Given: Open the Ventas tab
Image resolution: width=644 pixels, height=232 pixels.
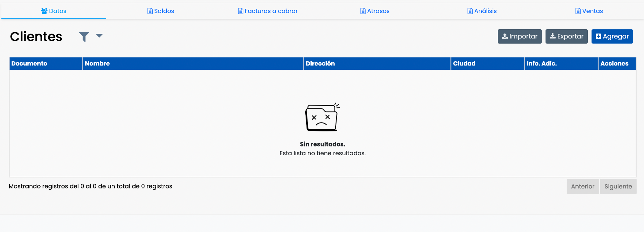Looking at the screenshot, I should pyautogui.click(x=589, y=11).
